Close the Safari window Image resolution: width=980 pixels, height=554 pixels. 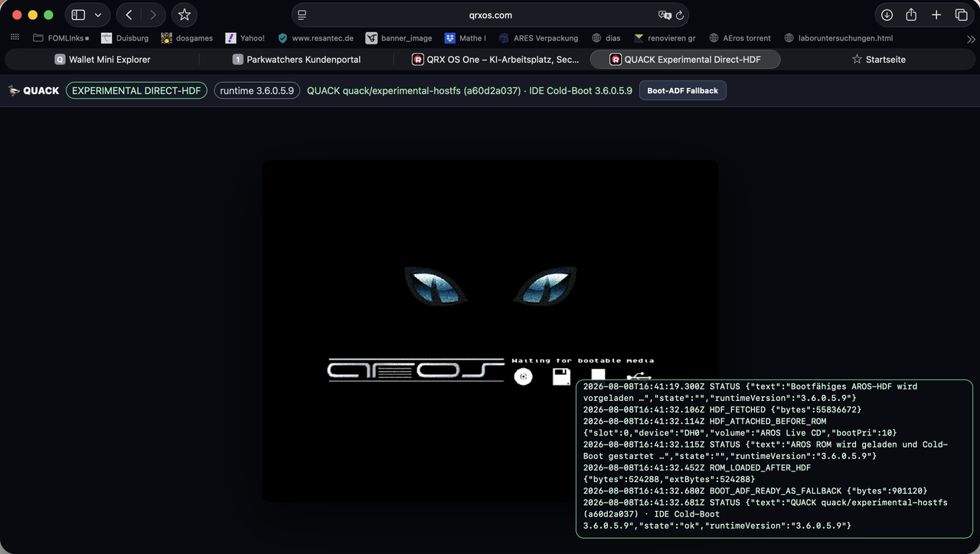17,15
